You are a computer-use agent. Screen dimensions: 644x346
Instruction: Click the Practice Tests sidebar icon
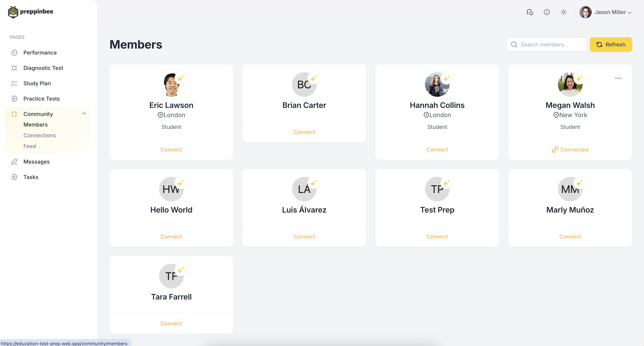[14, 99]
